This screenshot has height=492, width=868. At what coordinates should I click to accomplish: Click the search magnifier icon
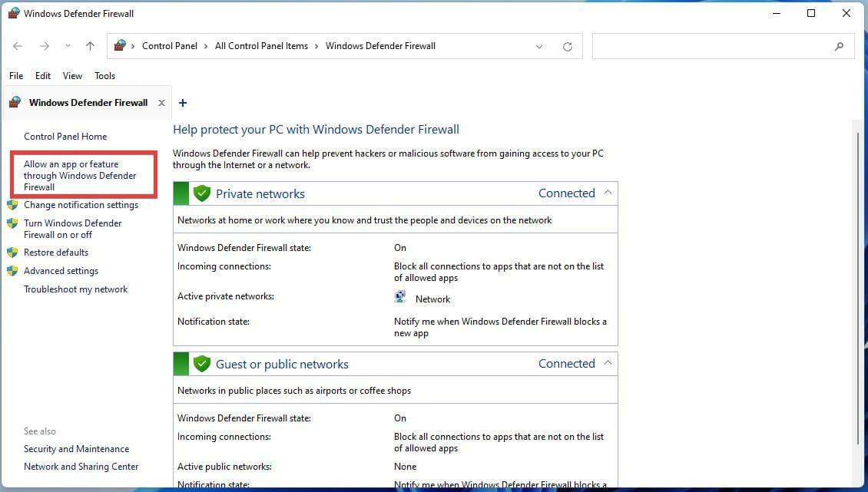click(x=840, y=47)
